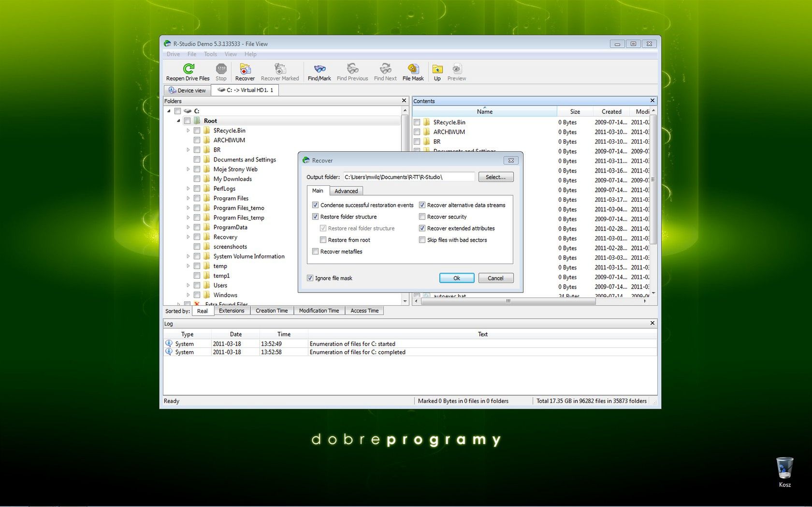The image size is (812, 507).
Task: Collapse the C: drive tree node
Action: (x=169, y=111)
